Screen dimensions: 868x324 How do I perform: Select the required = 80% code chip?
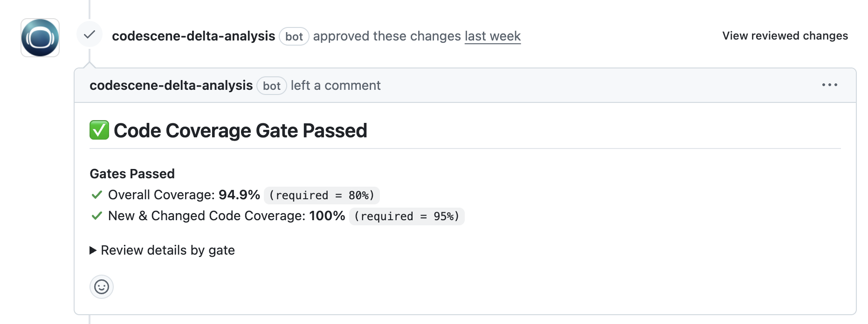(x=322, y=196)
